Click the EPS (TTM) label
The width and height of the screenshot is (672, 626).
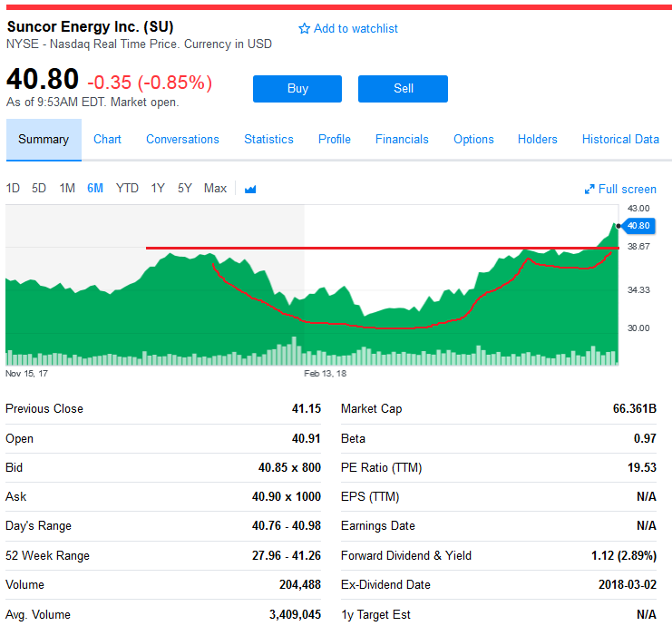(370, 497)
